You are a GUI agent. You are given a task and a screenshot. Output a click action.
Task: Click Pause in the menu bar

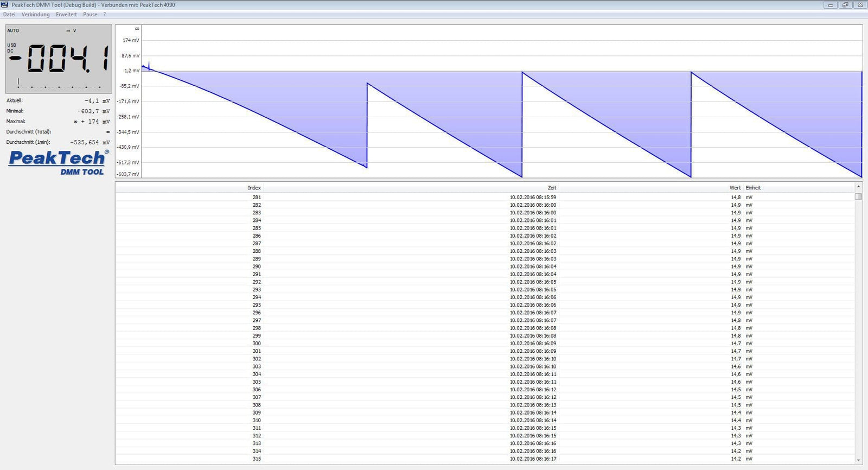[x=90, y=15]
